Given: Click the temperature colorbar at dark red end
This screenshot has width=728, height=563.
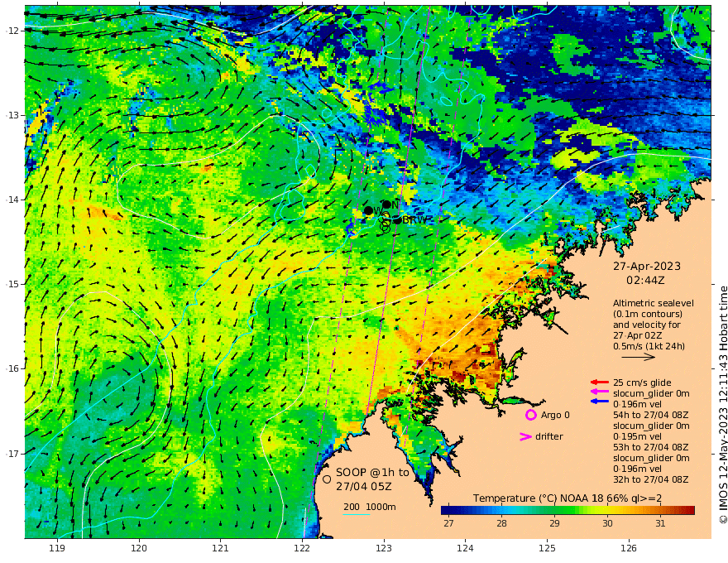Looking at the screenshot, I should click(689, 510).
